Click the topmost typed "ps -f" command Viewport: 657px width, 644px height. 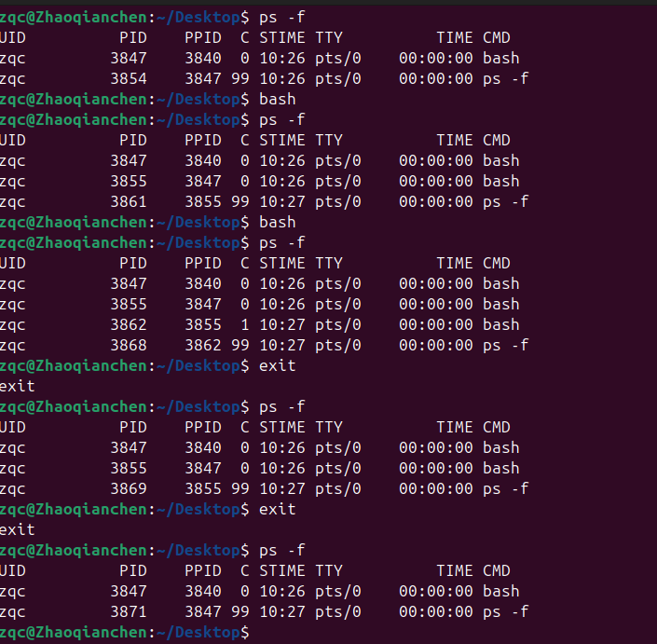pos(281,17)
